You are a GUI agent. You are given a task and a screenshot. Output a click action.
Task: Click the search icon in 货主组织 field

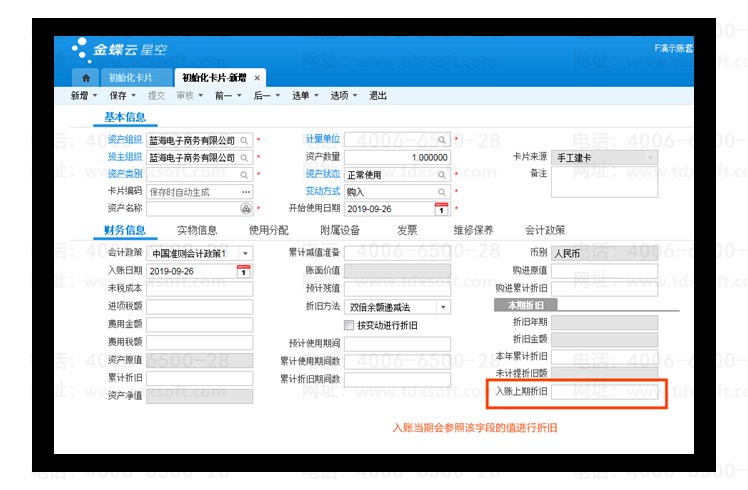pos(245,157)
